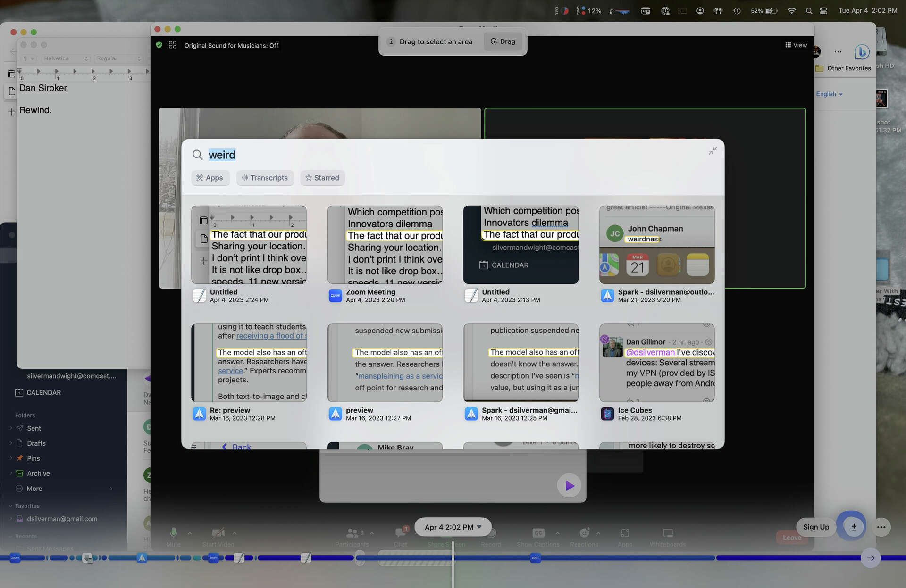Click the timeline scrubber at the bottom
This screenshot has width=906, height=588.
tap(452, 558)
